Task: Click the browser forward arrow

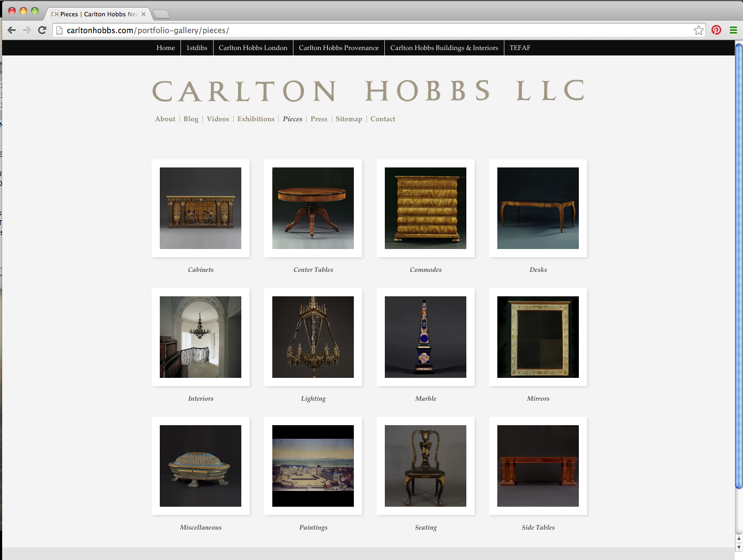Action: coord(27,30)
